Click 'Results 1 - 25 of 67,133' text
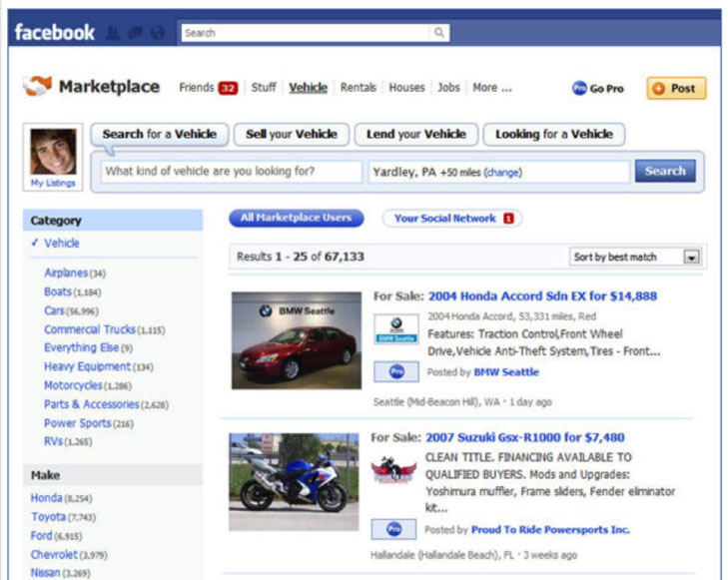 click(301, 257)
